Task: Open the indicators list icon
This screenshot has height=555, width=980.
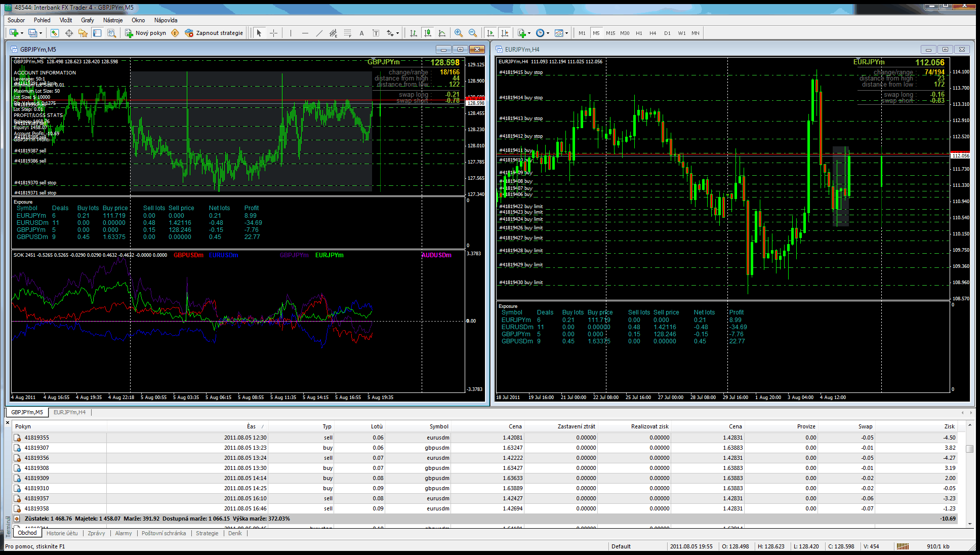Action: click(x=522, y=33)
